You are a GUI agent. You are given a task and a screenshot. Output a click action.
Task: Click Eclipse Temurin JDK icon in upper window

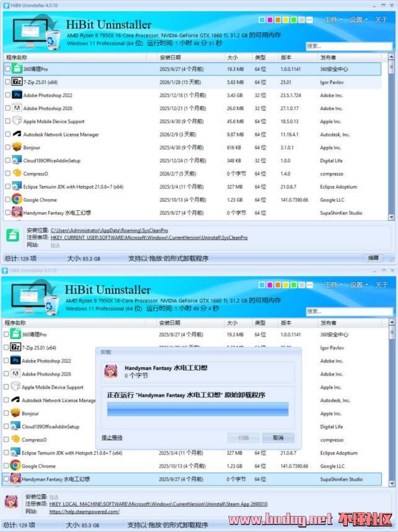point(17,186)
